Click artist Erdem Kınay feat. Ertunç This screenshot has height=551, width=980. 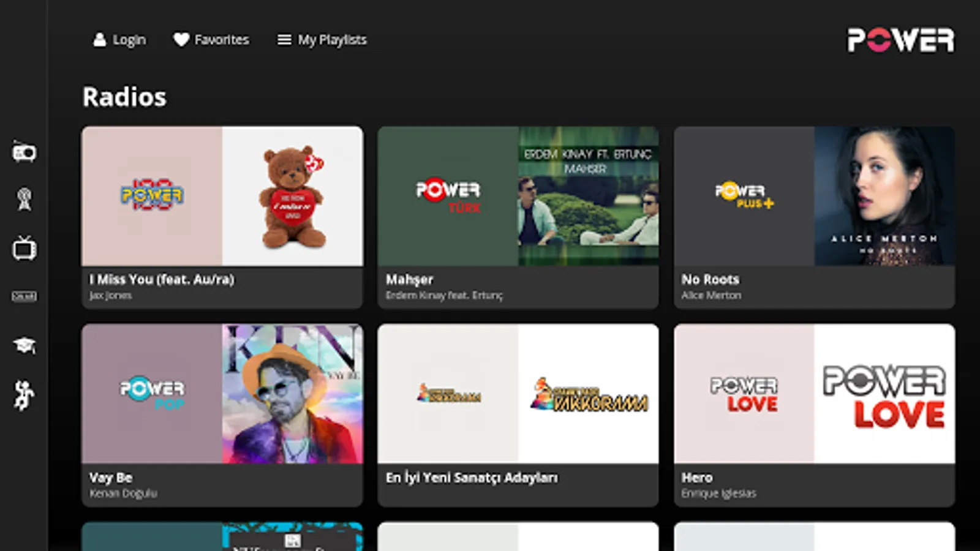click(x=444, y=296)
